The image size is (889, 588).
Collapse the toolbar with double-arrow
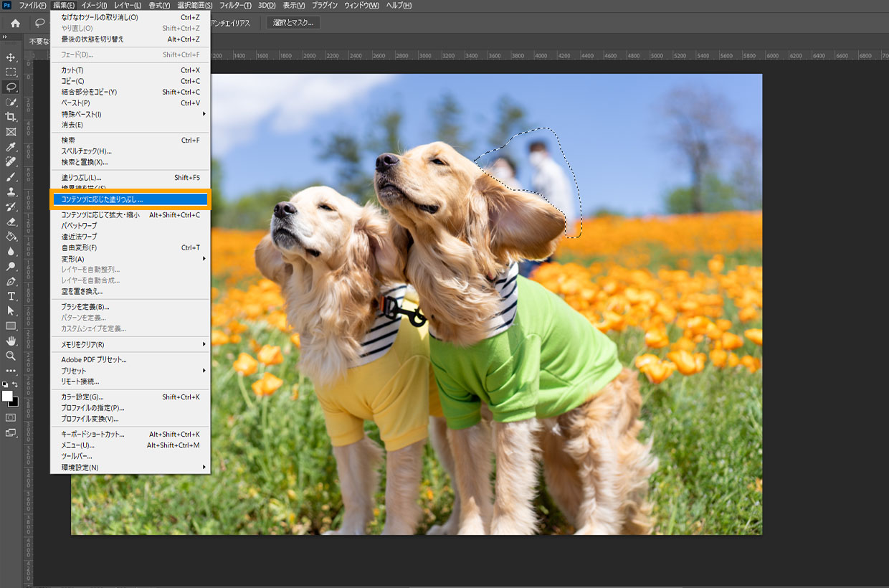[4, 37]
